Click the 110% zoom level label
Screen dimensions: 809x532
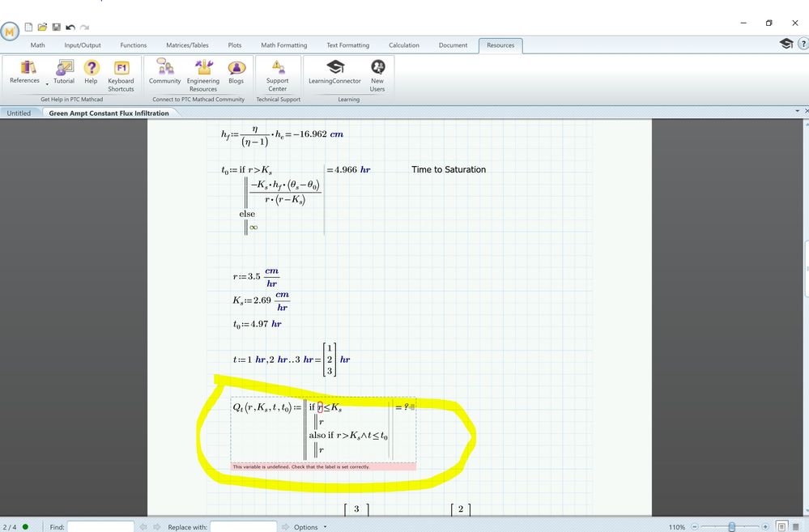676,527
